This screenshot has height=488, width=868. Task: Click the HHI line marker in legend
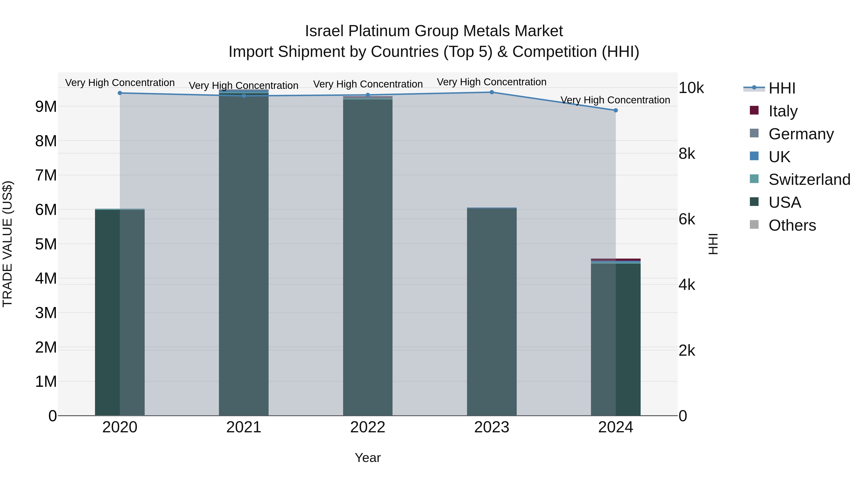[x=754, y=87]
